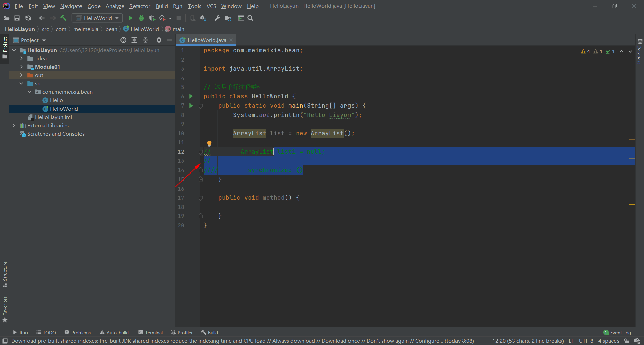
Task: Open the Profiler tool window
Action: coord(181,333)
